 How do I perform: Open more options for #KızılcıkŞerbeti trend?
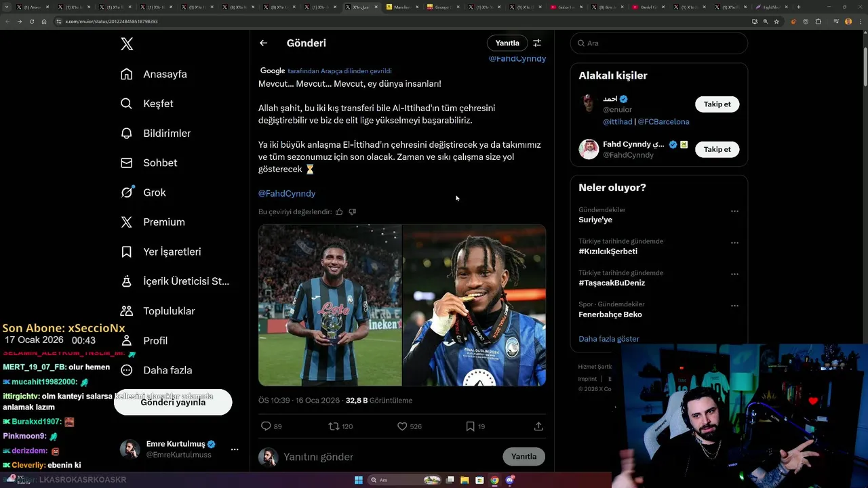(734, 243)
